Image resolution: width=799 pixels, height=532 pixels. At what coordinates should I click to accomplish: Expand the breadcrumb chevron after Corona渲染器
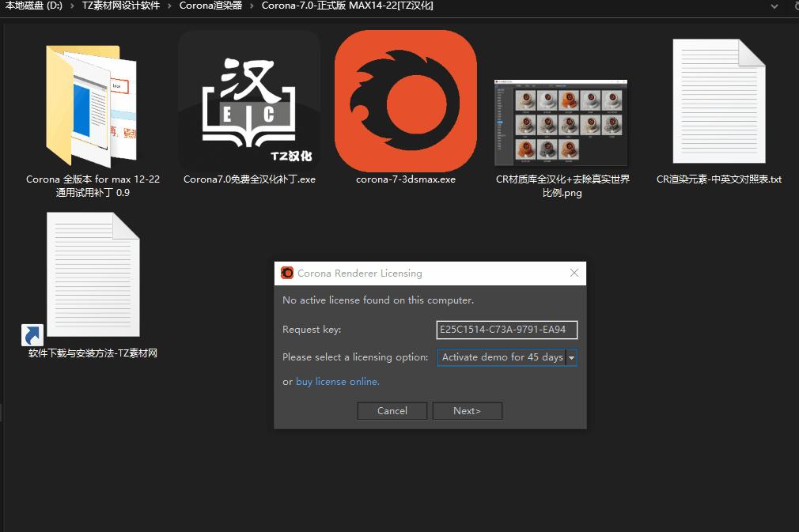[x=250, y=6]
